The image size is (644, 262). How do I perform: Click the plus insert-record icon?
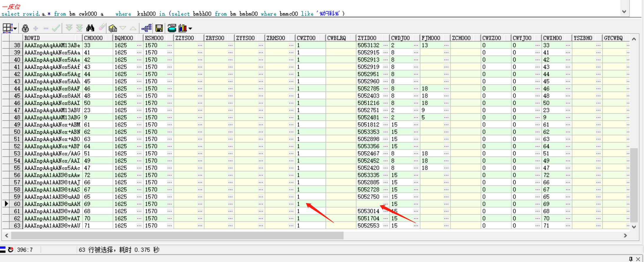point(36,28)
